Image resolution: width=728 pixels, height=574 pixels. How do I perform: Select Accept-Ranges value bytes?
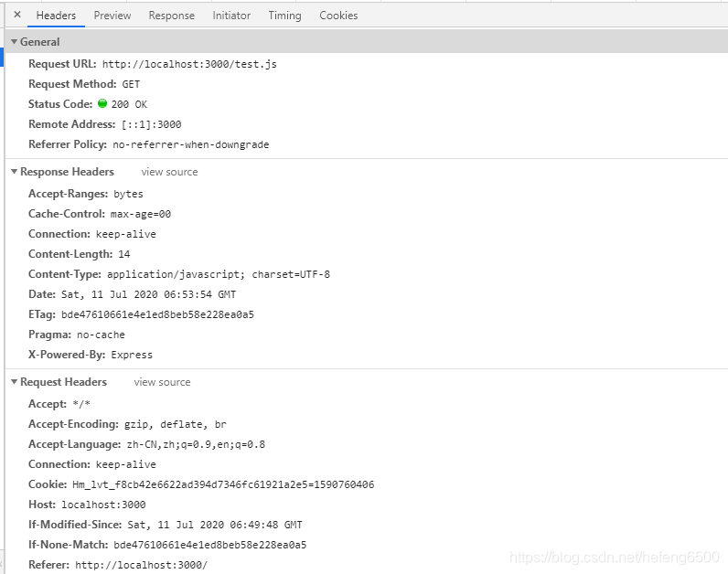tap(128, 194)
